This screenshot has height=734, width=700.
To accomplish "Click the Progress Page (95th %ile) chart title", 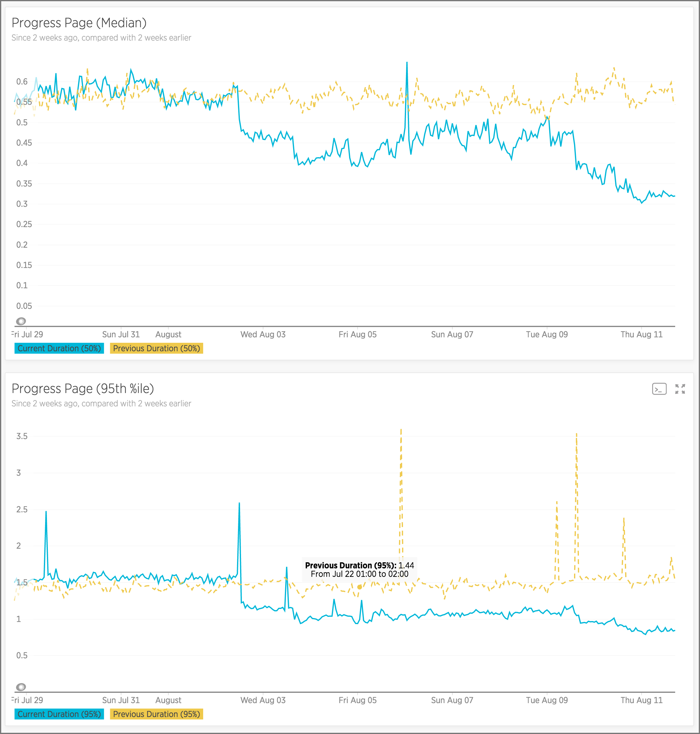I will click(x=83, y=389).
